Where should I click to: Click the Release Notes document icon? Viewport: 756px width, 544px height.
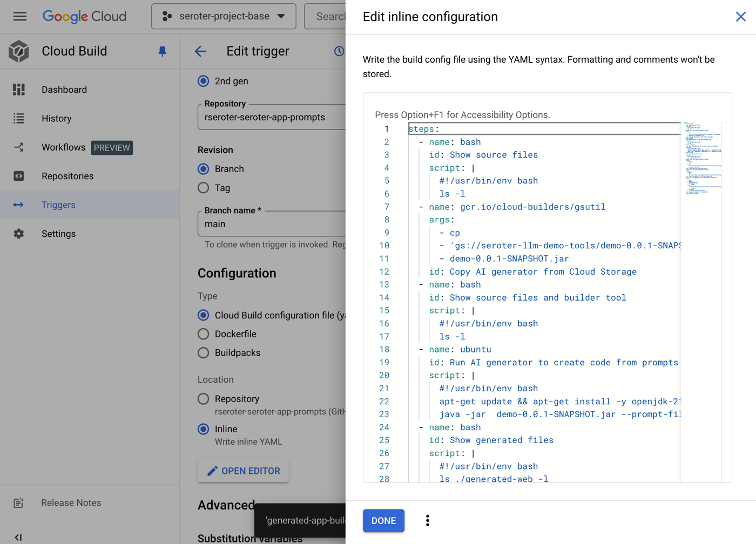click(x=19, y=503)
